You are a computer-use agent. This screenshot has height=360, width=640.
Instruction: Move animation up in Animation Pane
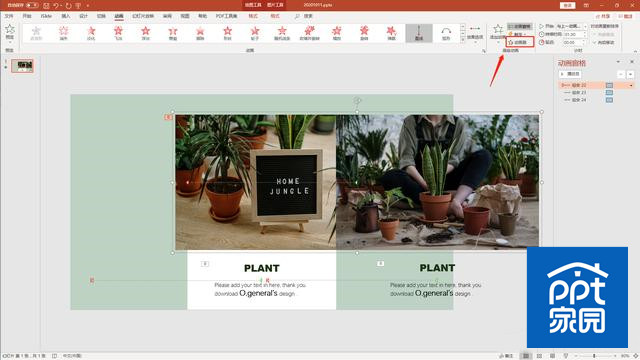point(621,74)
